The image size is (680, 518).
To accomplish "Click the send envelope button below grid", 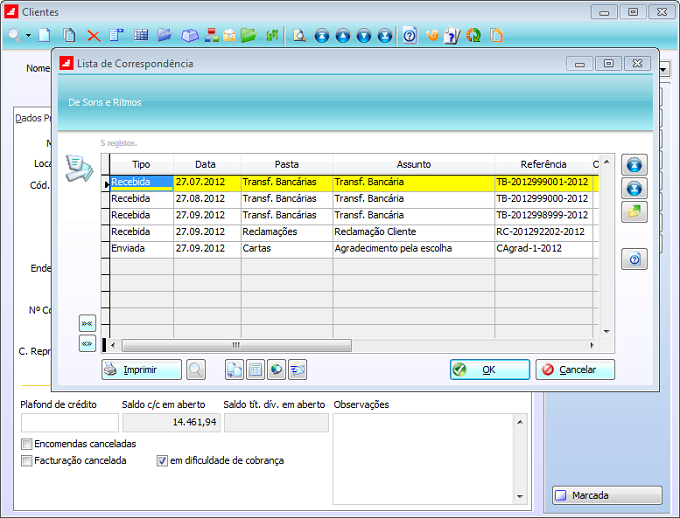I will pos(298,370).
